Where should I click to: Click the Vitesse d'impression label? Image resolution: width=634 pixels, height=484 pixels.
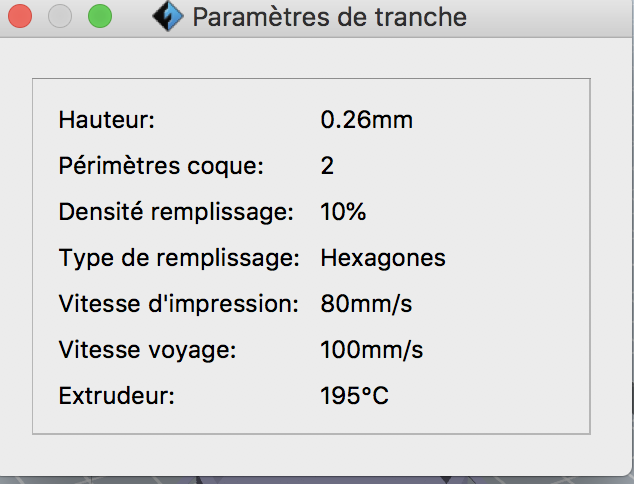179,304
